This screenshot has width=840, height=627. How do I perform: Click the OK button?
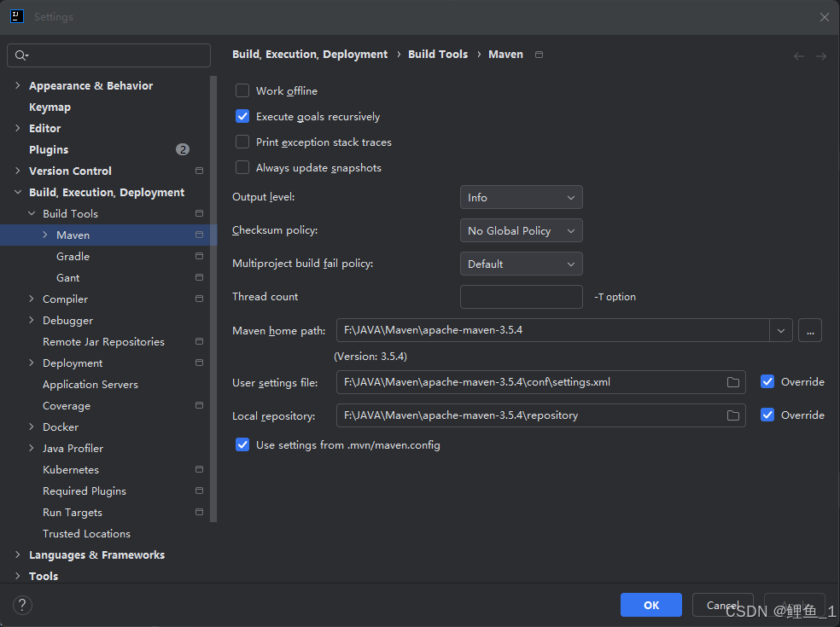(650, 605)
